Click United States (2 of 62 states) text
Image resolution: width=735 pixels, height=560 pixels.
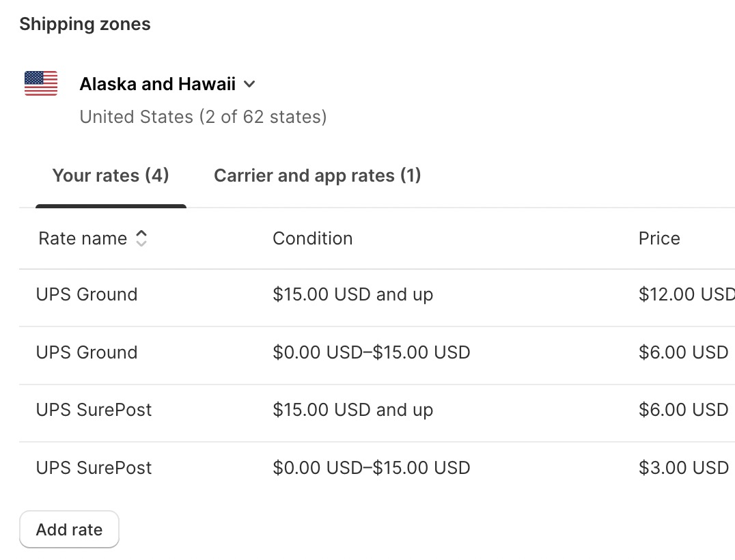pyautogui.click(x=203, y=117)
